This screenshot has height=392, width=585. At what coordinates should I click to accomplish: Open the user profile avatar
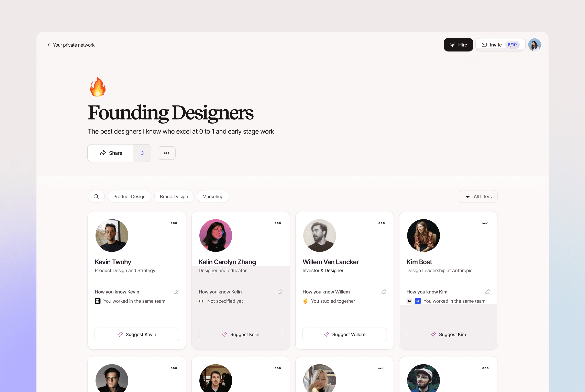[x=534, y=45]
